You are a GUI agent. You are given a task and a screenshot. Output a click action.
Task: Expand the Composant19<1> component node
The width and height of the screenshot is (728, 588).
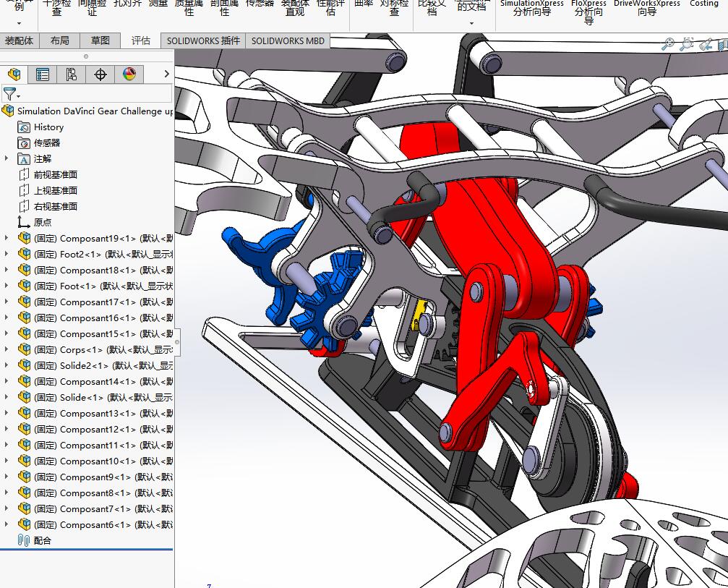pos(7,238)
